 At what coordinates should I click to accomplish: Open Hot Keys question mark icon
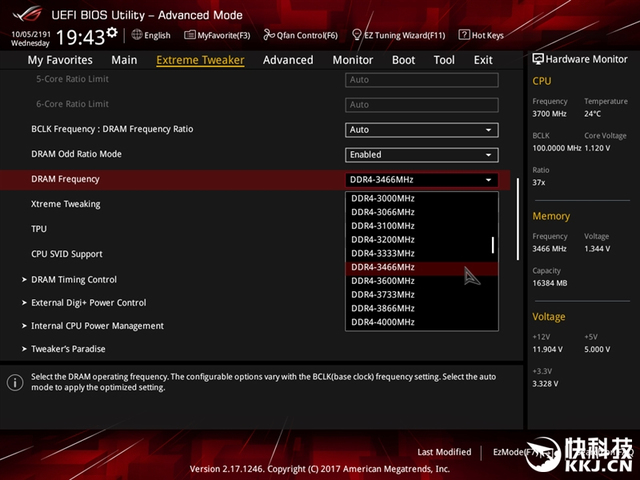pyautogui.click(x=464, y=35)
